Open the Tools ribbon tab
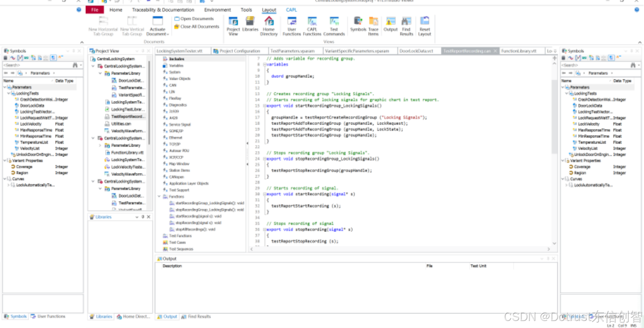 coord(247,10)
